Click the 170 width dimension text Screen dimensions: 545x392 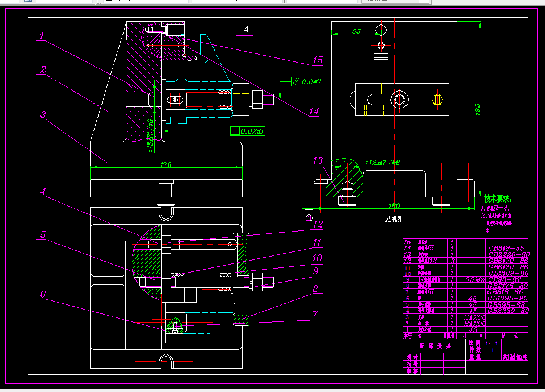(x=166, y=164)
